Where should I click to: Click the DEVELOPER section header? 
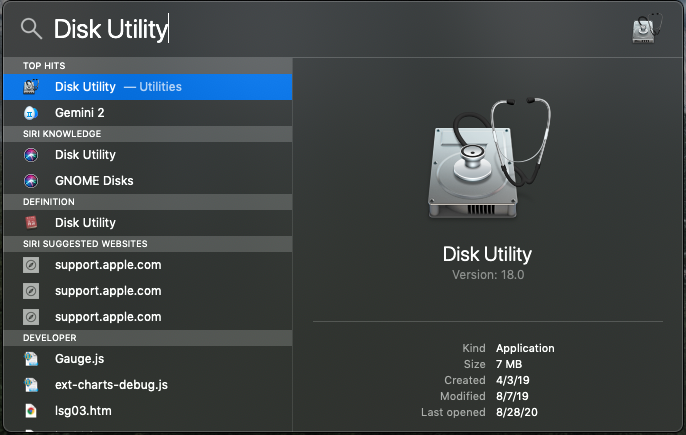click(x=148, y=338)
